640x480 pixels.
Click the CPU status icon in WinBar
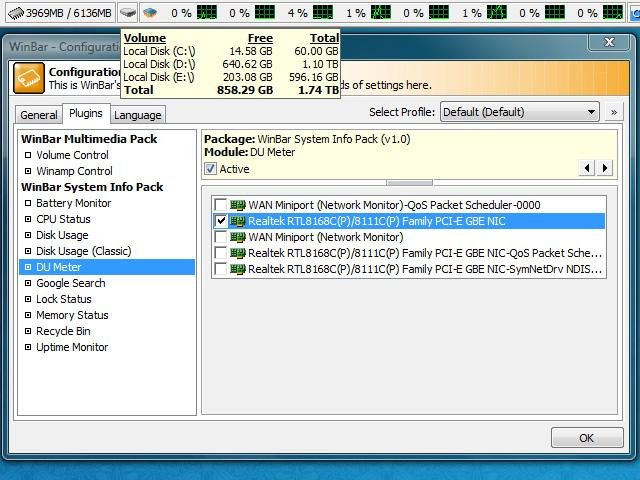(150, 13)
